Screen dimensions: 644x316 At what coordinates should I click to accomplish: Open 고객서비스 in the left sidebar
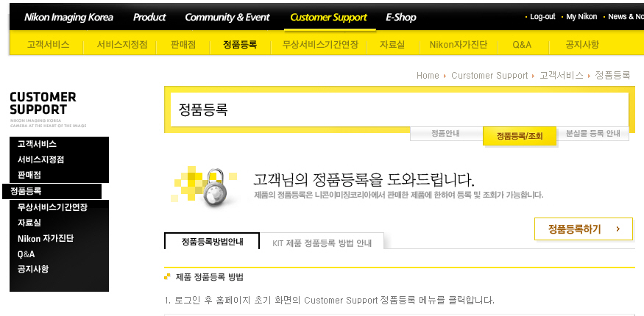tap(37, 144)
